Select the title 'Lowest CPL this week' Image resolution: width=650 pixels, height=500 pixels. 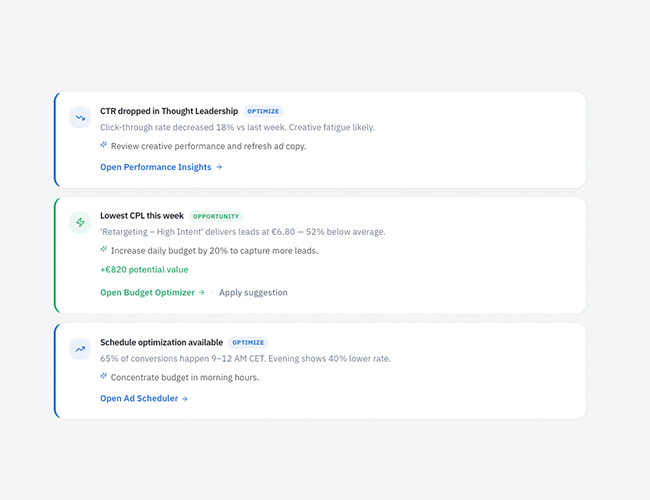142,216
